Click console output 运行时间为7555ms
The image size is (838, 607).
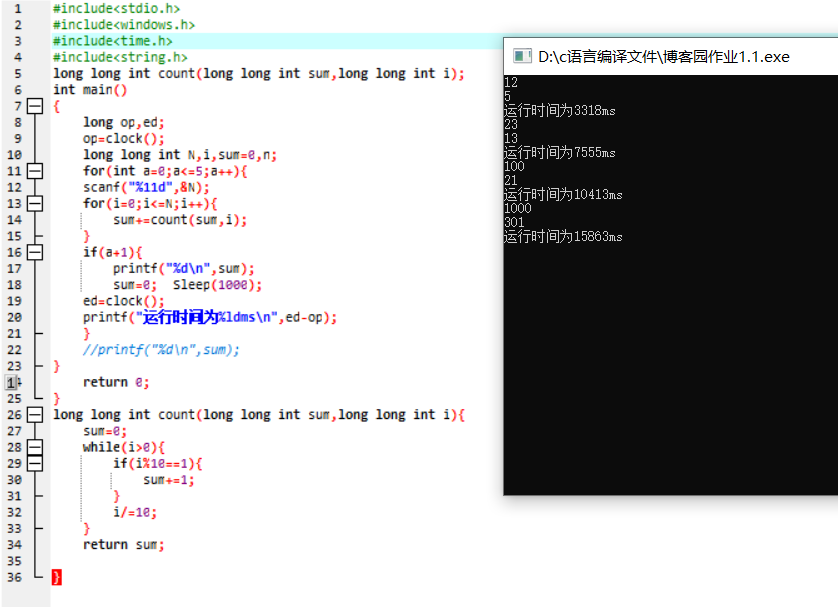560,152
